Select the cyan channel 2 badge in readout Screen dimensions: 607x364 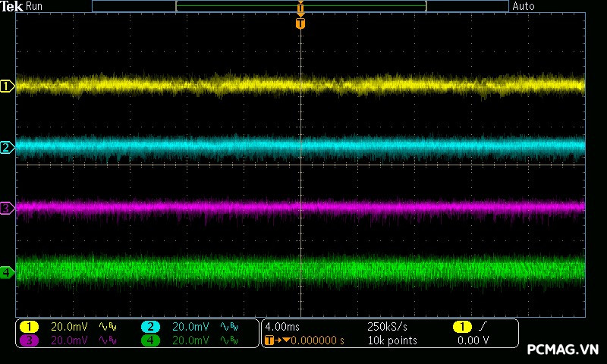tap(151, 327)
